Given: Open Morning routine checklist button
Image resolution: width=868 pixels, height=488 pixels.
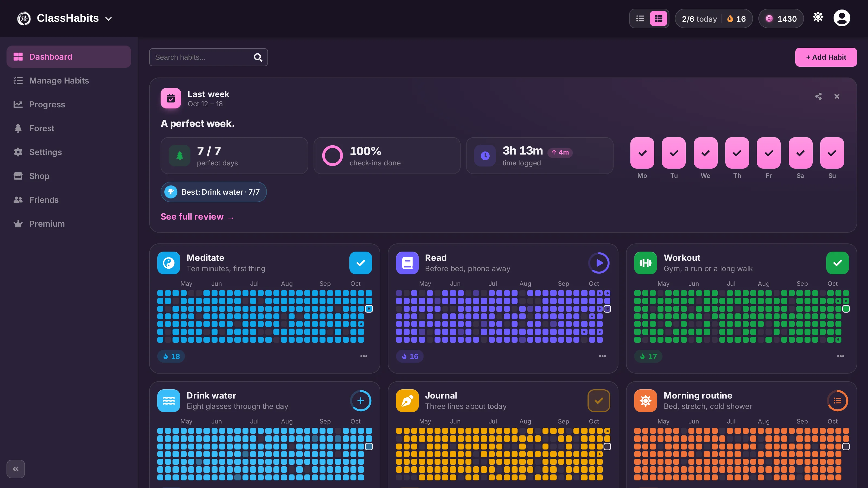Looking at the screenshot, I should point(837,401).
